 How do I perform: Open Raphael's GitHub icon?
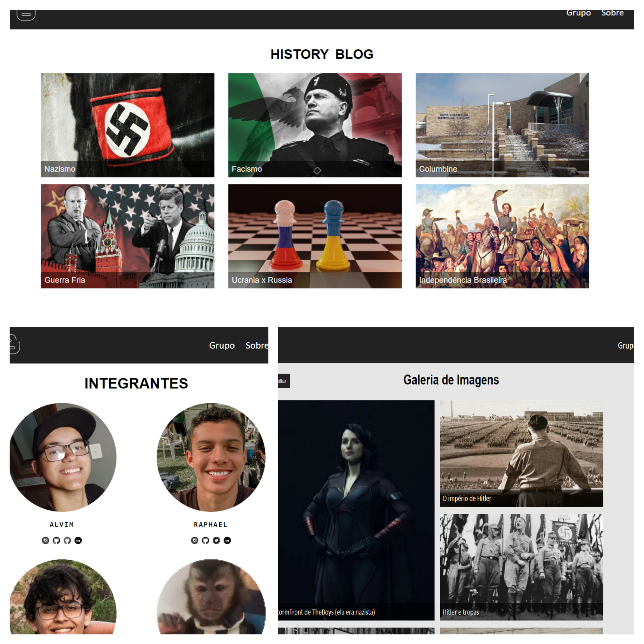coord(206,540)
